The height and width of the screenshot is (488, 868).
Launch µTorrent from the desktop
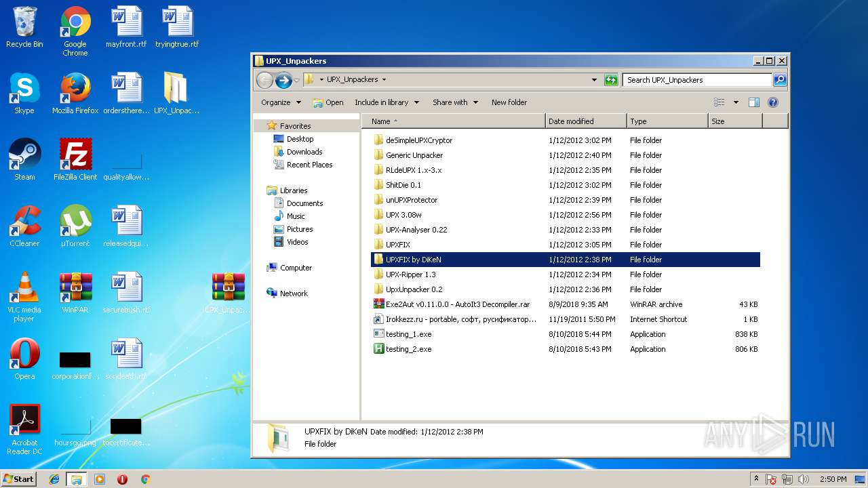[75, 227]
